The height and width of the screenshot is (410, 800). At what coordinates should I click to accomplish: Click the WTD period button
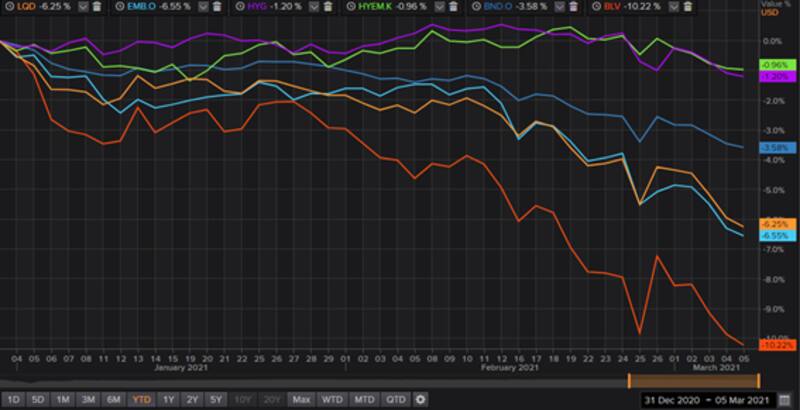point(331,400)
